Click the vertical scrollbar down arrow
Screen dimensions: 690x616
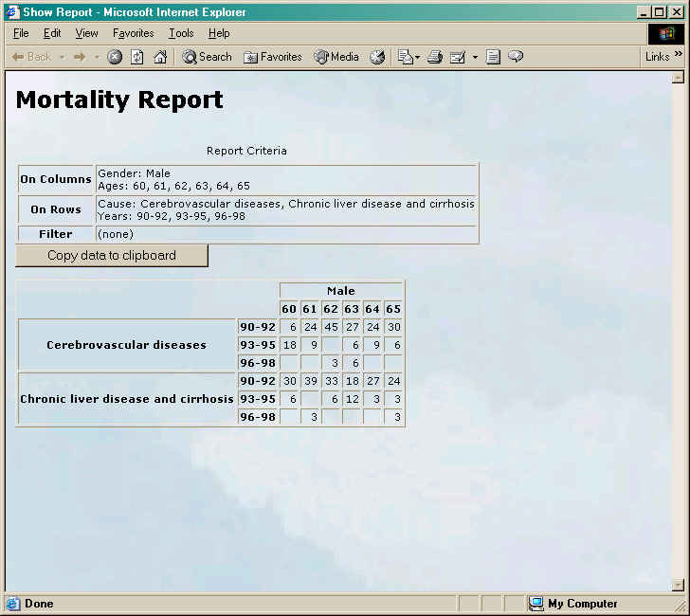pyautogui.click(x=678, y=585)
